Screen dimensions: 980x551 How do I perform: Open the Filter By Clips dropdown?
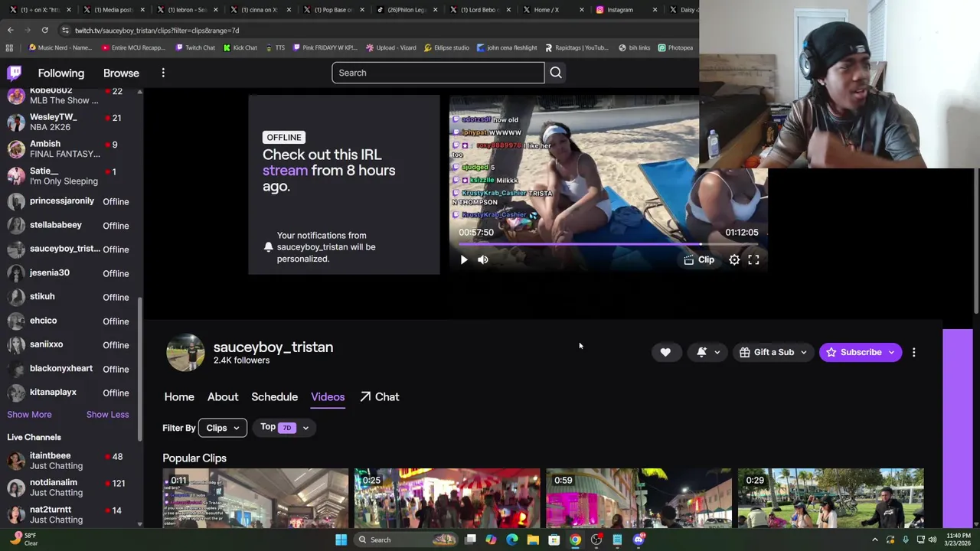[x=222, y=428]
